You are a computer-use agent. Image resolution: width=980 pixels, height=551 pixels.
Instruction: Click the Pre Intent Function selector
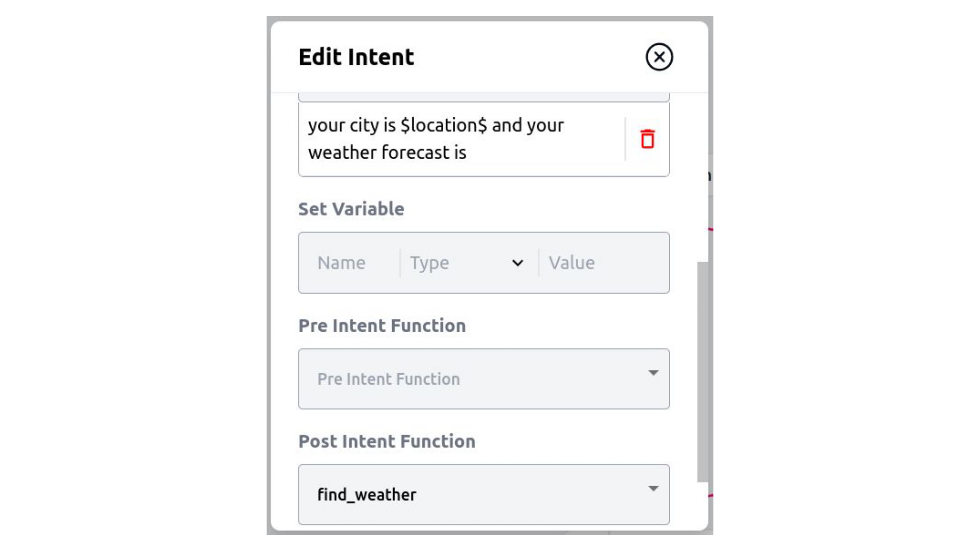(x=483, y=378)
